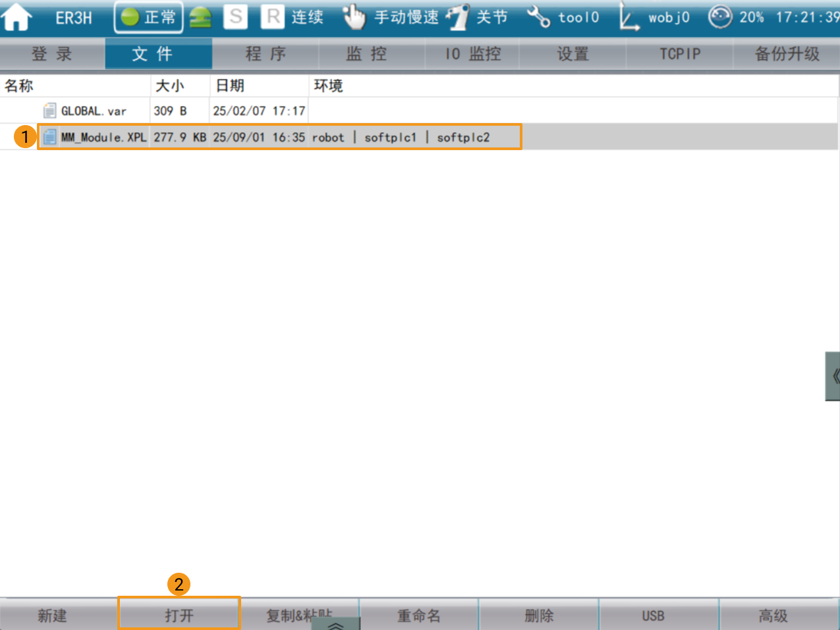Click the 环境 column header

pyautogui.click(x=574, y=86)
